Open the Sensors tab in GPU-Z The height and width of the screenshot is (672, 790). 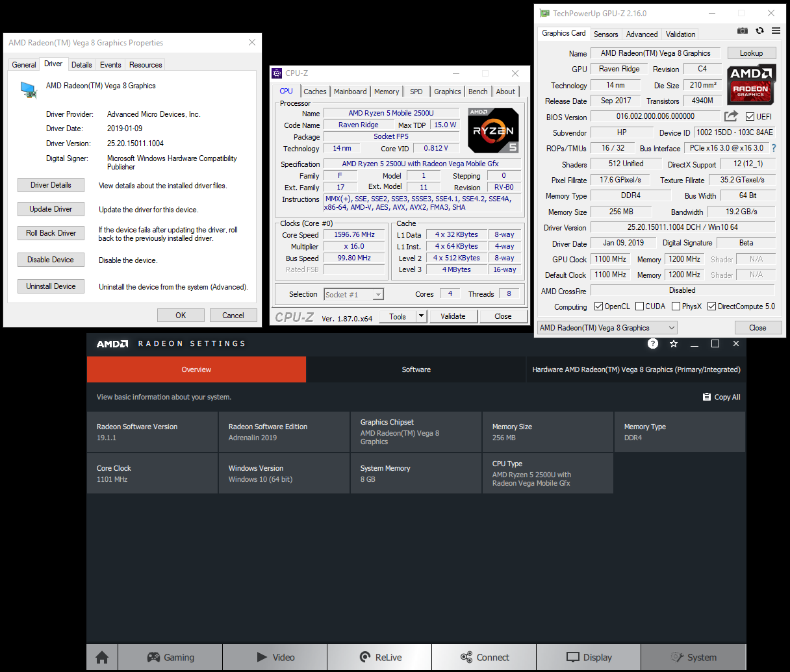click(605, 34)
